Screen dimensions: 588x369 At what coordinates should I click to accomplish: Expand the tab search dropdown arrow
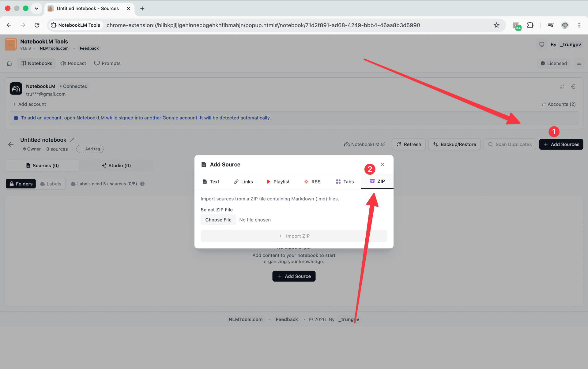tap(36, 8)
